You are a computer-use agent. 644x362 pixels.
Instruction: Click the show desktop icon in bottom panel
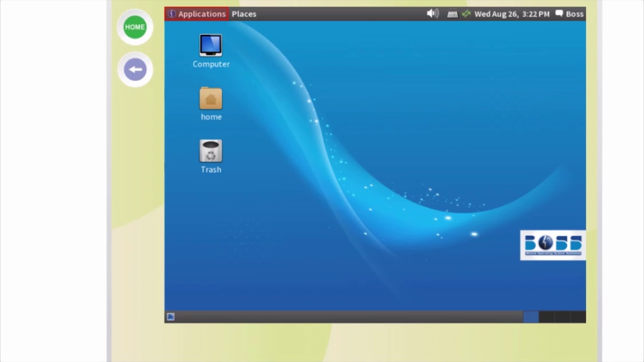click(171, 317)
